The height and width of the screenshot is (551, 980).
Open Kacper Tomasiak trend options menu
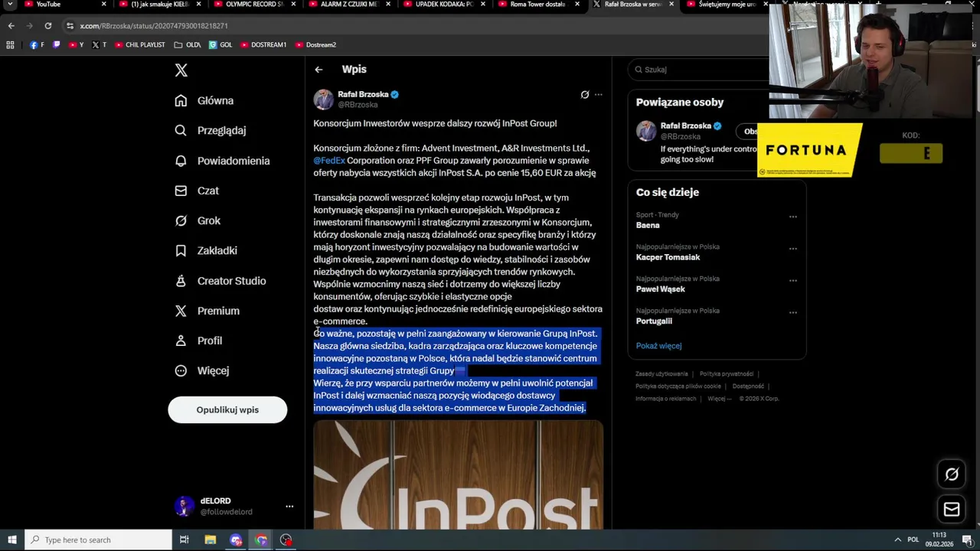[x=793, y=249]
